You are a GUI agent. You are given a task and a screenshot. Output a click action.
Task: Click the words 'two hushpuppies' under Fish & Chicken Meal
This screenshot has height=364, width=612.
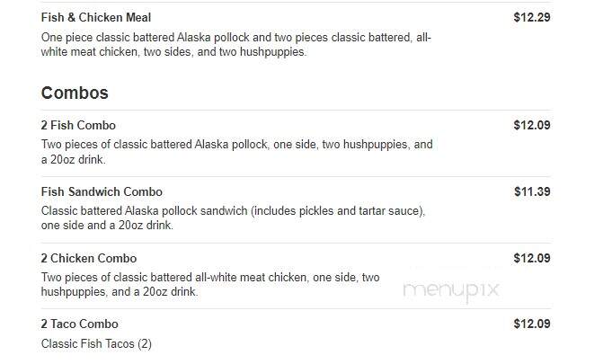pyautogui.click(x=262, y=52)
